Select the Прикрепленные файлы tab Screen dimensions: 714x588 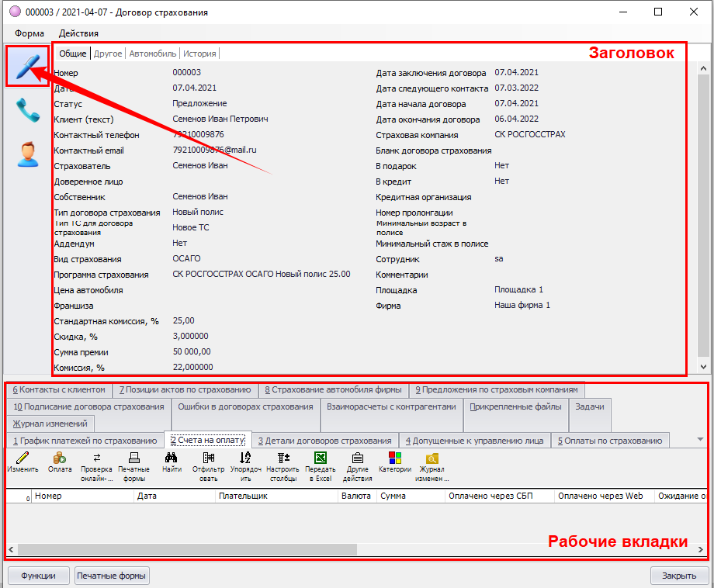516,406
